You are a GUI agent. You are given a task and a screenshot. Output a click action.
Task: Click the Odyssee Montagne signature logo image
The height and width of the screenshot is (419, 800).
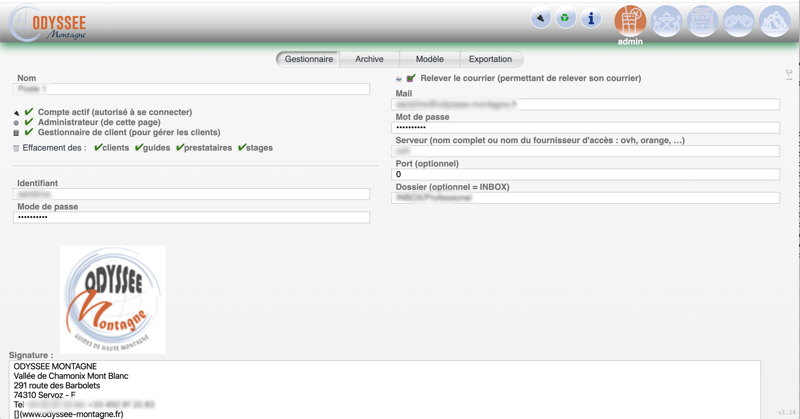(112, 299)
